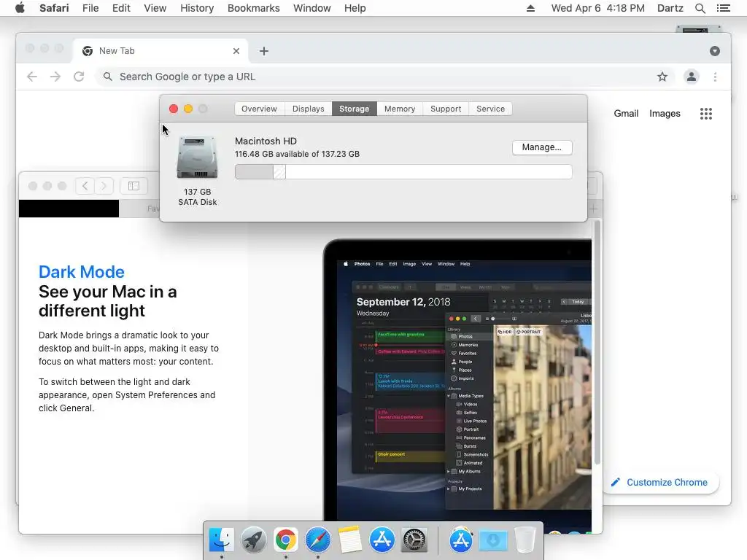
Task: Click the Macintosh HD disk icon
Action: click(x=197, y=157)
